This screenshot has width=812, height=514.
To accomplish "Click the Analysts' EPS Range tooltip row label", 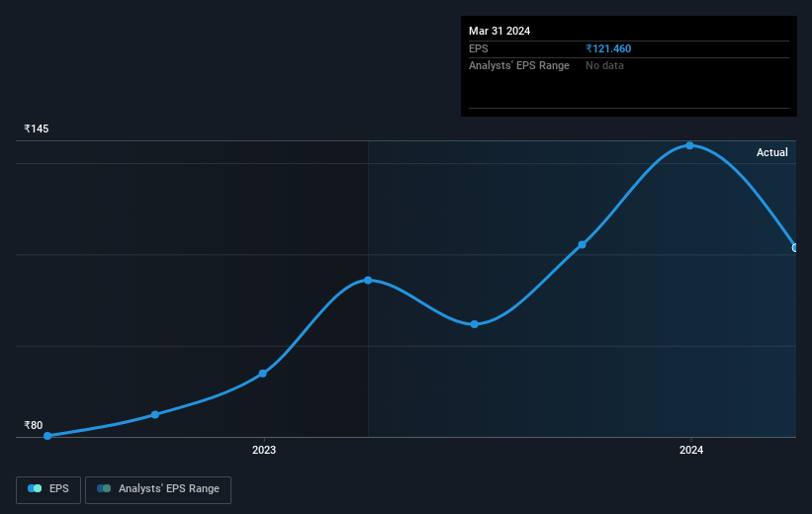I will [519, 66].
